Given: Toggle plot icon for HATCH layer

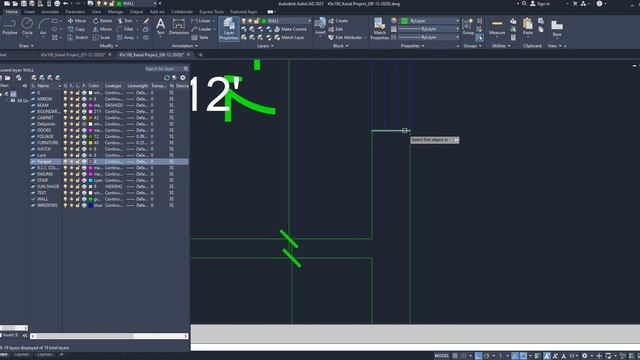Looking at the screenshot, I should [84, 149].
